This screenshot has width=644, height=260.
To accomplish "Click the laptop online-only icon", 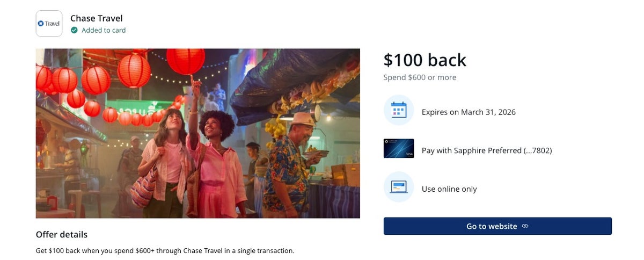I will pyautogui.click(x=399, y=187).
